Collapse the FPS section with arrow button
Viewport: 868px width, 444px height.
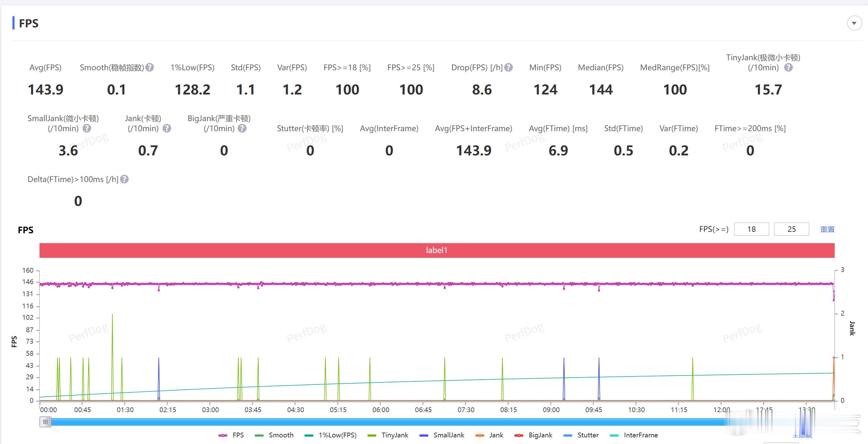[x=854, y=23]
